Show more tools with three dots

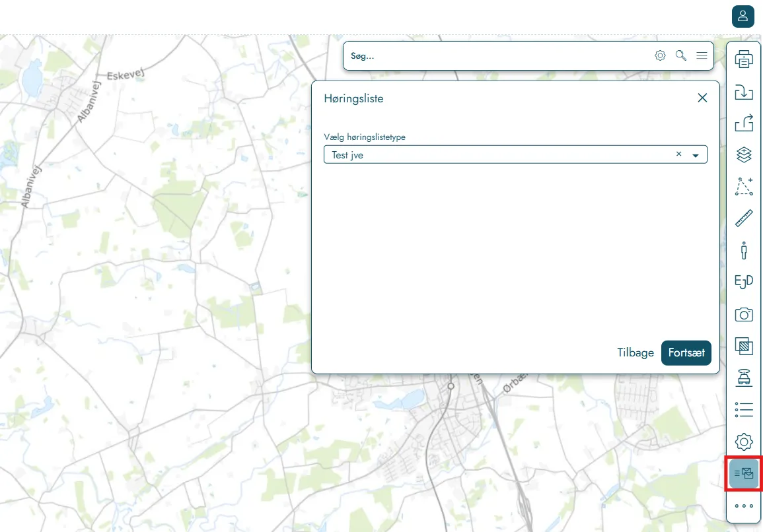744,506
